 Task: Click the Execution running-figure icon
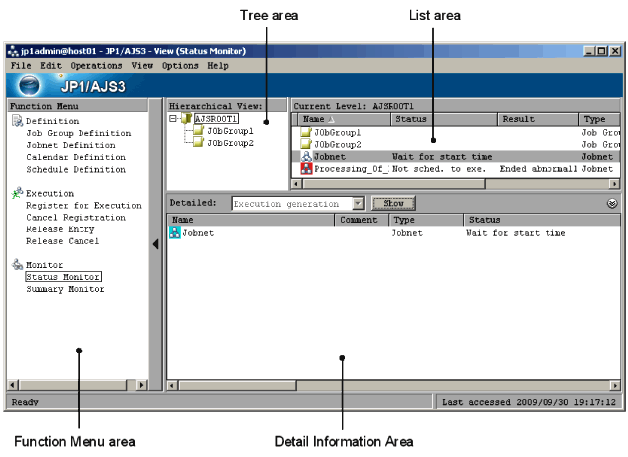[17, 193]
